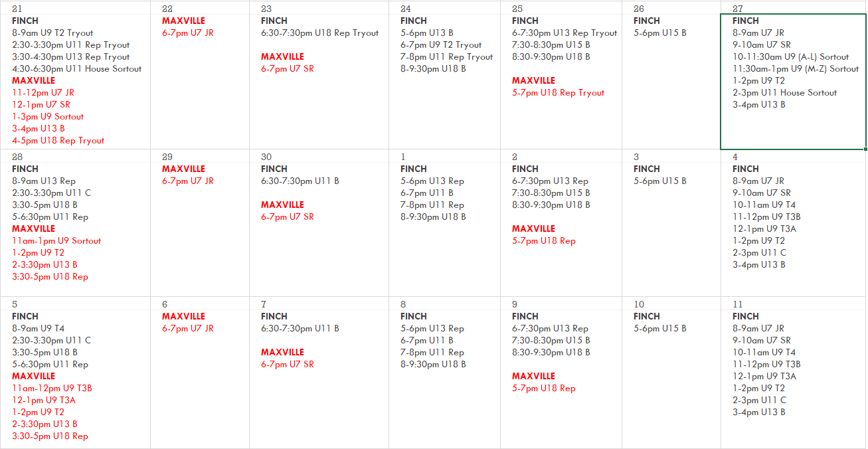Click the day 5 calendar cell

point(75,372)
